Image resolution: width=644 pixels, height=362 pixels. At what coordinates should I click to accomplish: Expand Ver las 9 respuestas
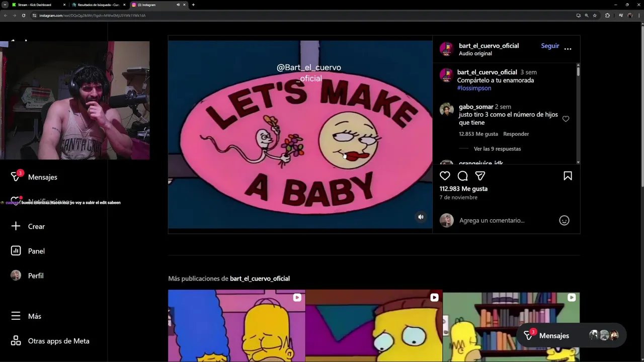coord(497,149)
